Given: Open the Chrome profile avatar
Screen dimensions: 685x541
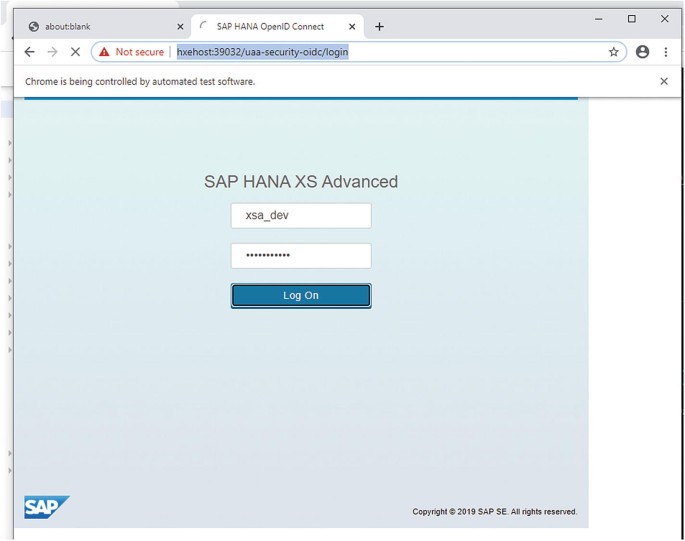Looking at the screenshot, I should (642, 52).
